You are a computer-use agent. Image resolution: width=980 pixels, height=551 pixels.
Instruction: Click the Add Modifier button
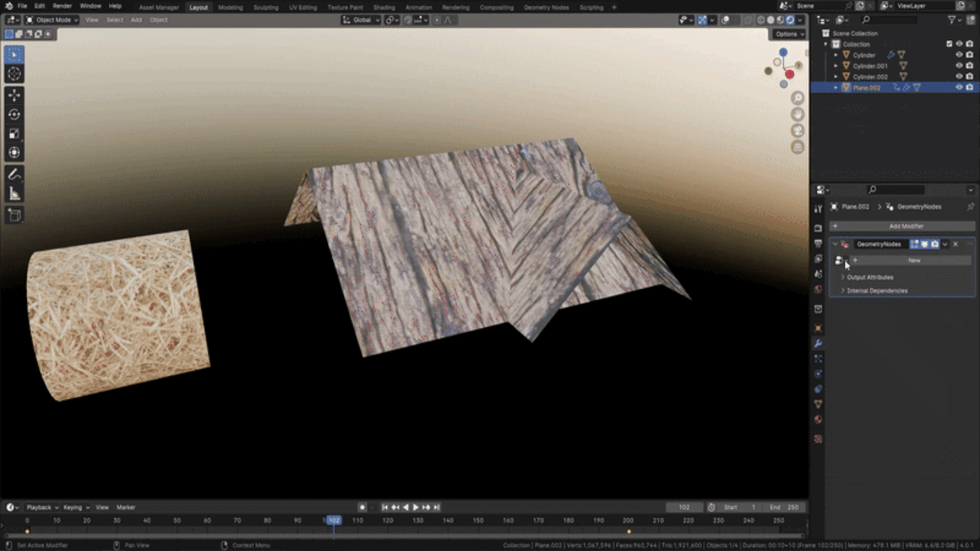tap(902, 226)
